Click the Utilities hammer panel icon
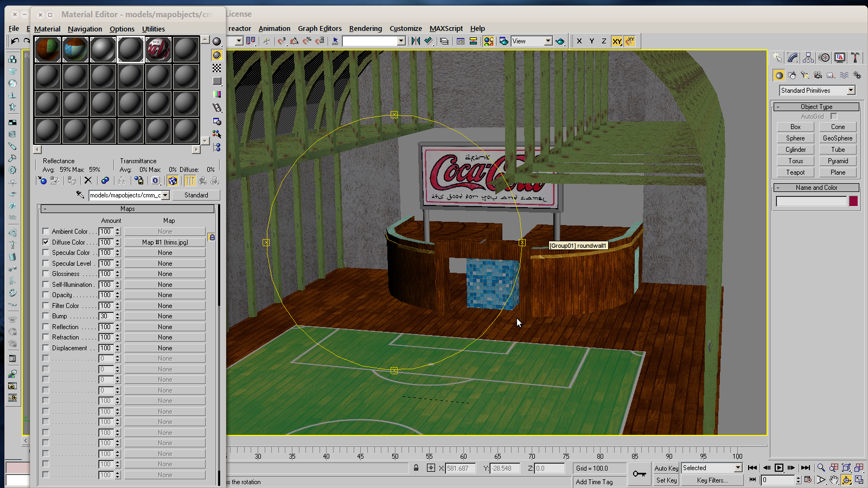Screen dimensions: 868x488 pyautogui.click(x=856, y=57)
